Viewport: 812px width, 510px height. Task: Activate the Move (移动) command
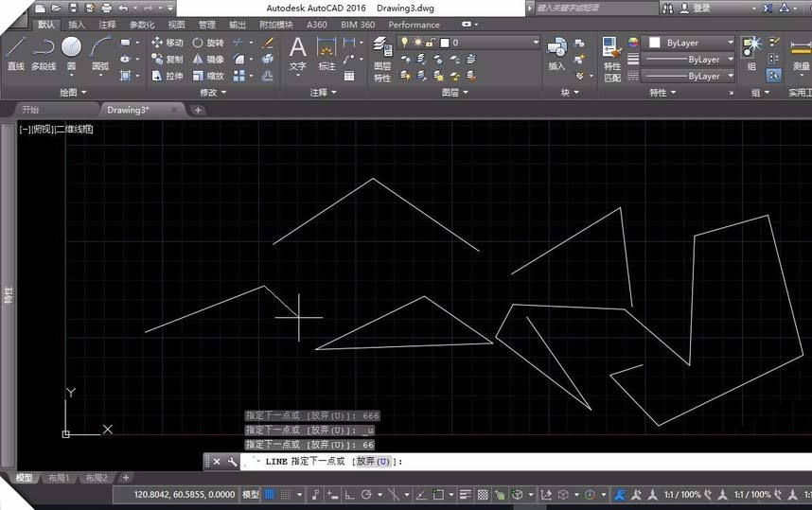167,43
